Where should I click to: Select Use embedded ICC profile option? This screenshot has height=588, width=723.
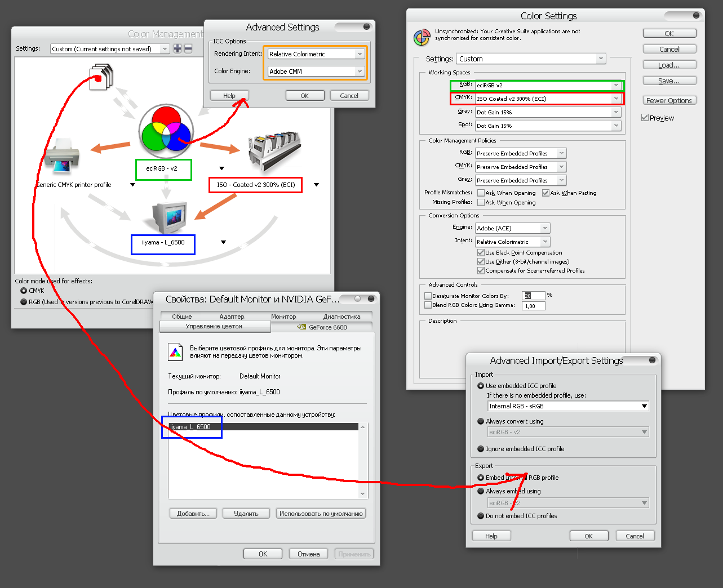tap(481, 386)
